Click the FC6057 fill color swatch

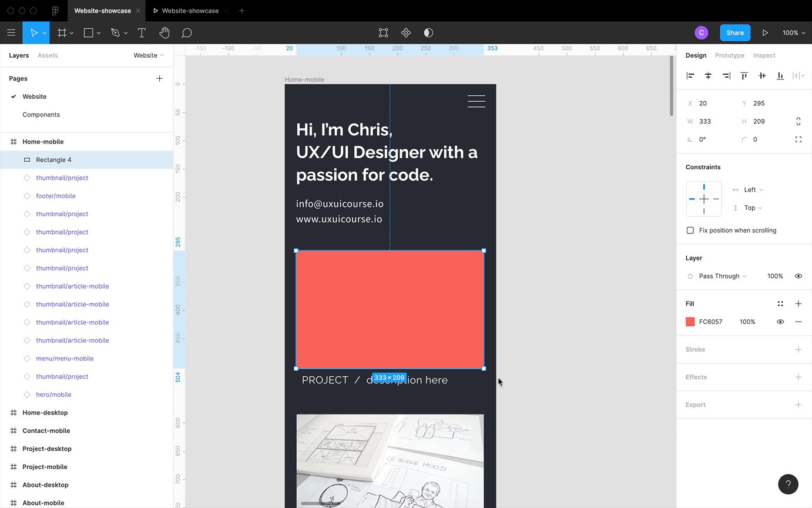click(x=690, y=322)
